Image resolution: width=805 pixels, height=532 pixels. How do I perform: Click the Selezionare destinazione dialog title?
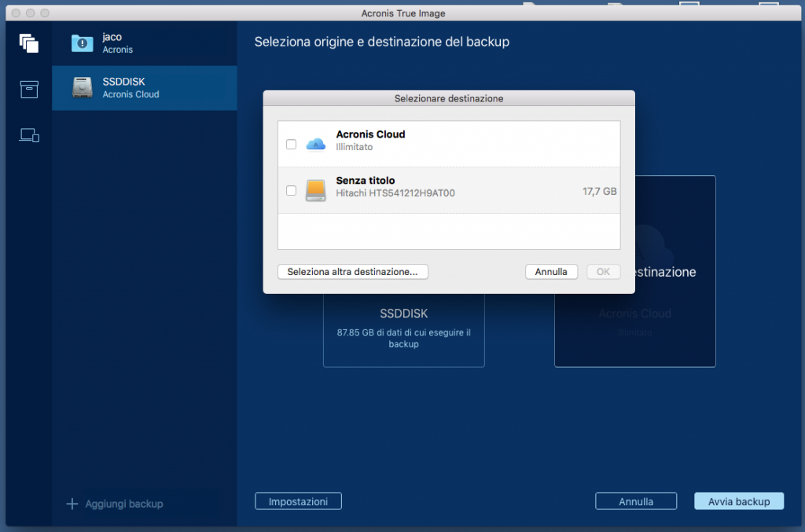click(x=449, y=98)
